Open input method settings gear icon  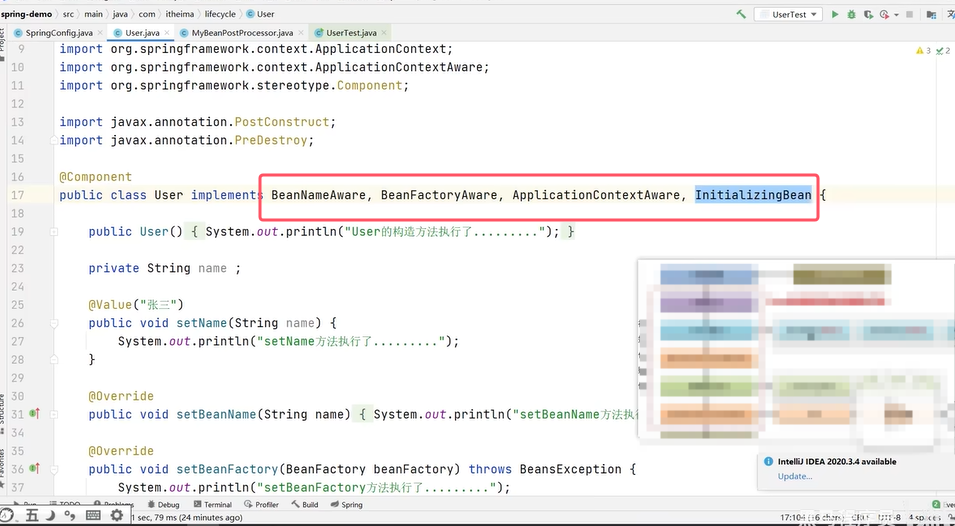click(116, 516)
